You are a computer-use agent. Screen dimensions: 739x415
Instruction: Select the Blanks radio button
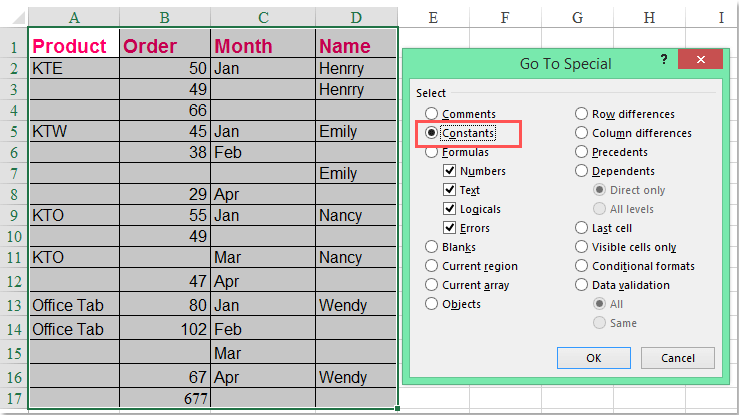(x=432, y=247)
